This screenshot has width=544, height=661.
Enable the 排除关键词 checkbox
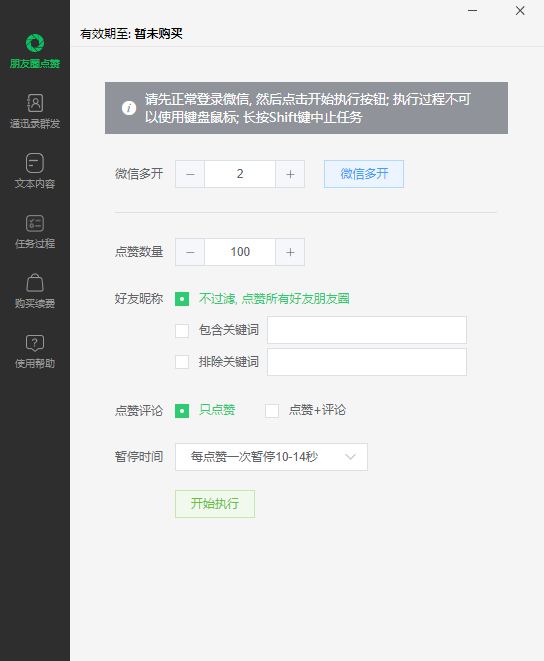(x=182, y=362)
